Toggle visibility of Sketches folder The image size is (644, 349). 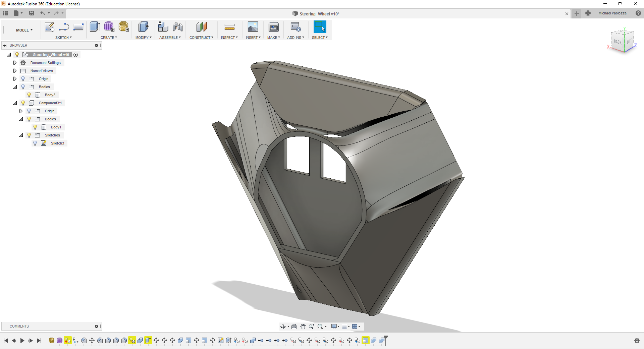pyautogui.click(x=29, y=135)
